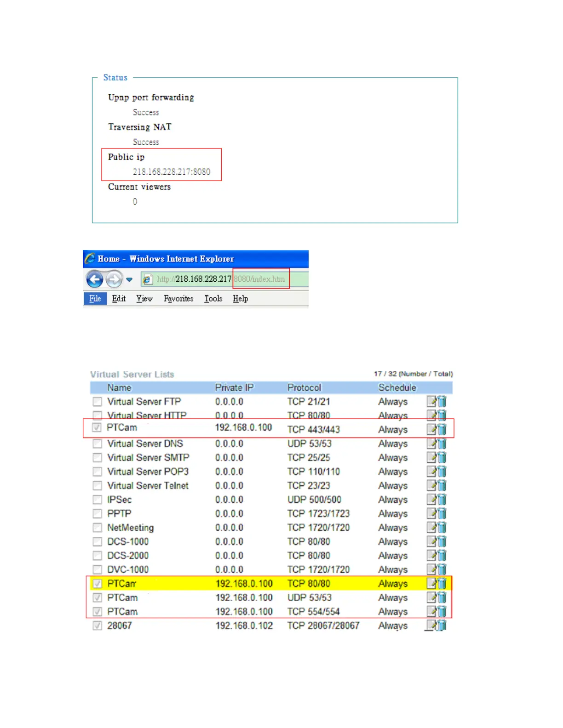Edit the IPSec entry

[431, 500]
